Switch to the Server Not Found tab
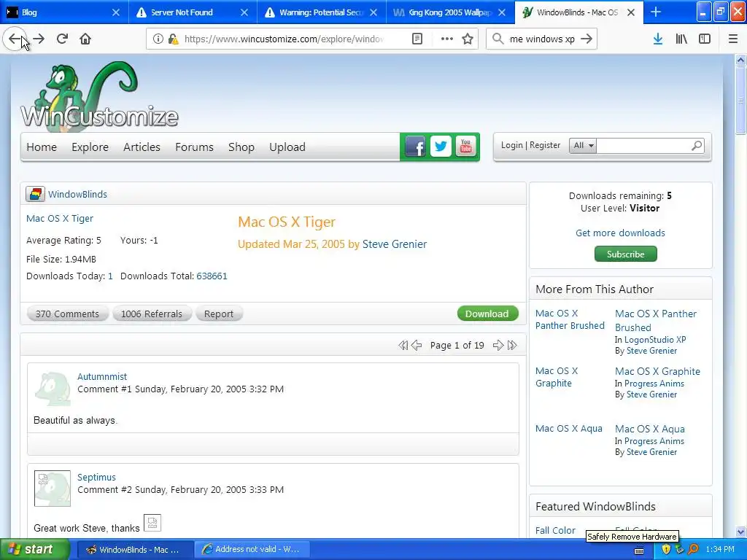This screenshot has height=560, width=747. 193,12
